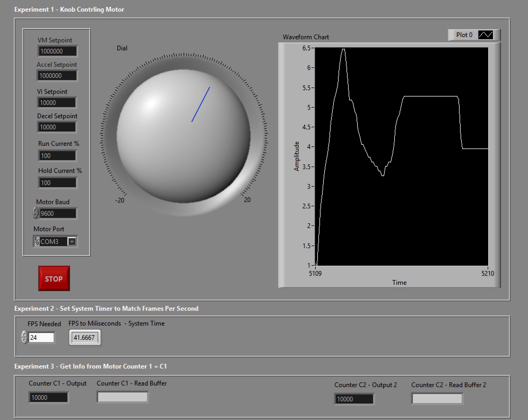Click the I/O icon in Motor Port
528x420 pixels.
pyautogui.click(x=37, y=241)
